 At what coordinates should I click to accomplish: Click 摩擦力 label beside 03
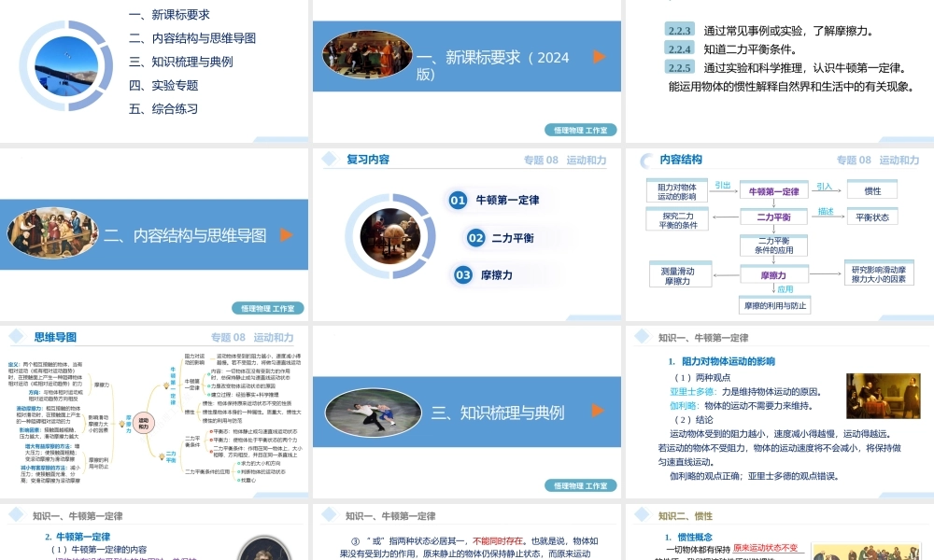pos(497,275)
